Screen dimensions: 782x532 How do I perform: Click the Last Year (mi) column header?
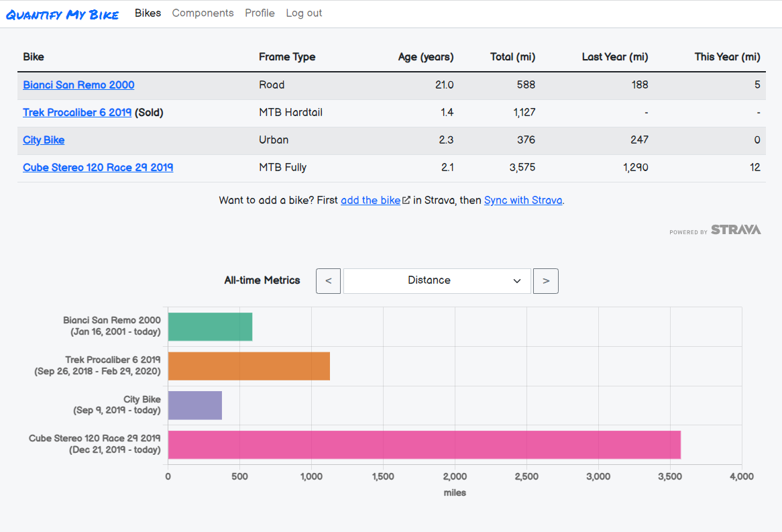(615, 57)
